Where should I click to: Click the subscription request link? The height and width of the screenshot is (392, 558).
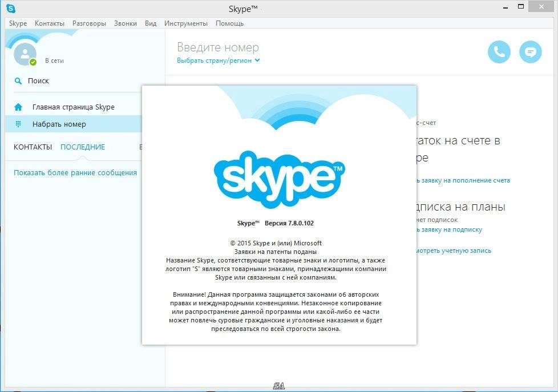coord(450,229)
